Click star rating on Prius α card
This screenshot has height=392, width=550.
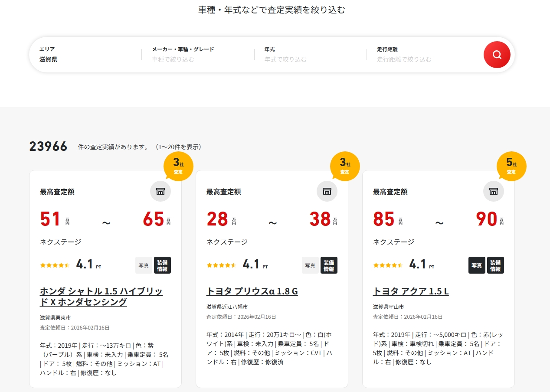[221, 265]
